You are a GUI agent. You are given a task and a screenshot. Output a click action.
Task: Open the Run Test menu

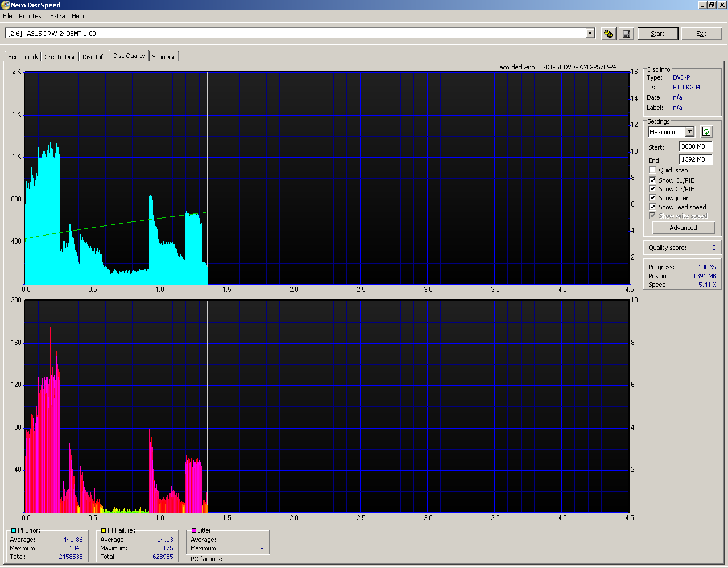pos(31,17)
